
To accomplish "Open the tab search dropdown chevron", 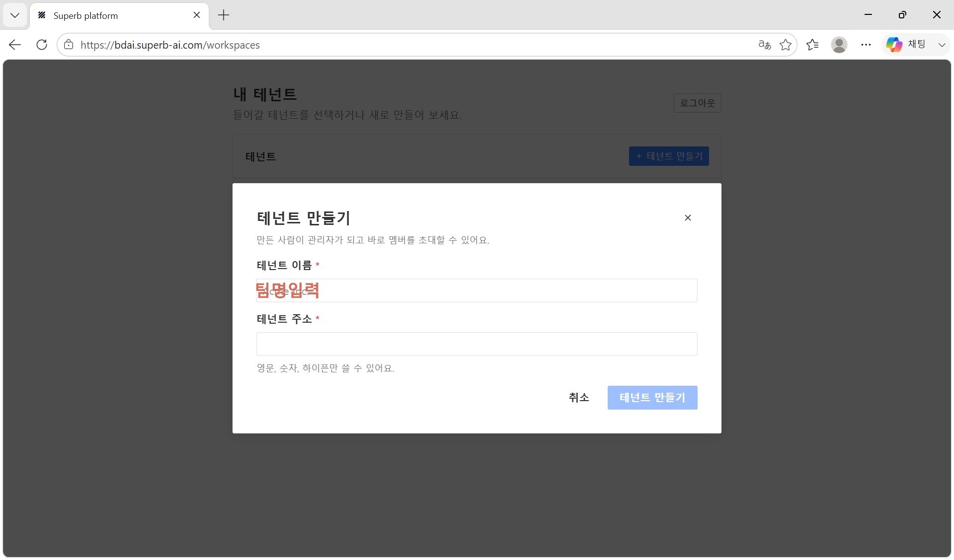I will click(15, 15).
